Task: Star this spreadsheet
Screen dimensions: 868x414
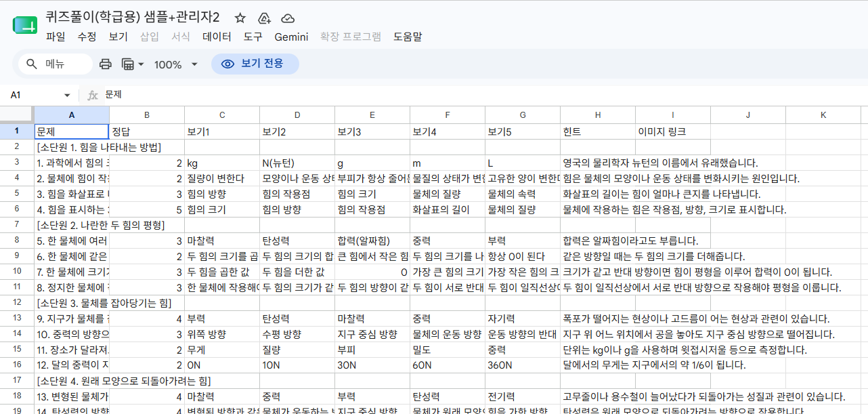Action: (x=240, y=18)
